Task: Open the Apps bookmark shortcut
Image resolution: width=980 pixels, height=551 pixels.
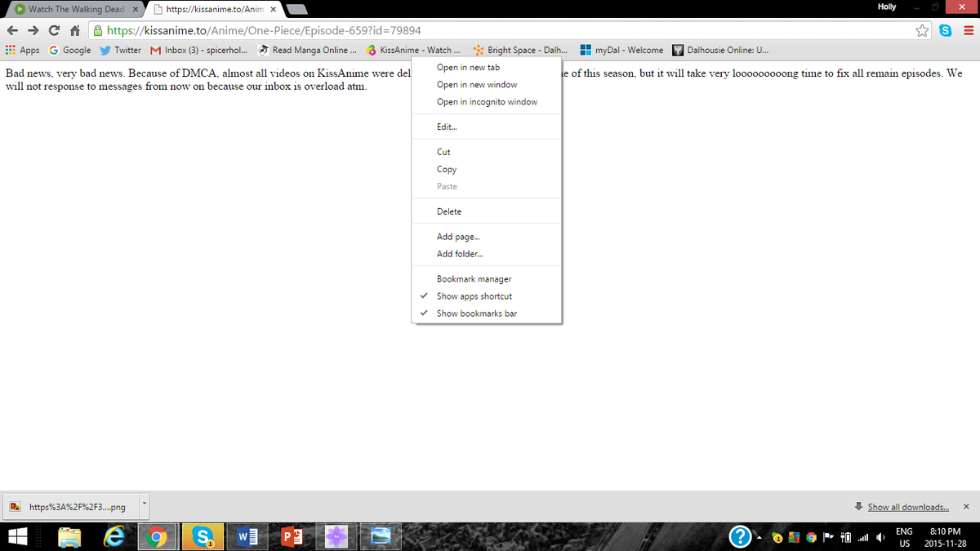Action: tap(23, 50)
